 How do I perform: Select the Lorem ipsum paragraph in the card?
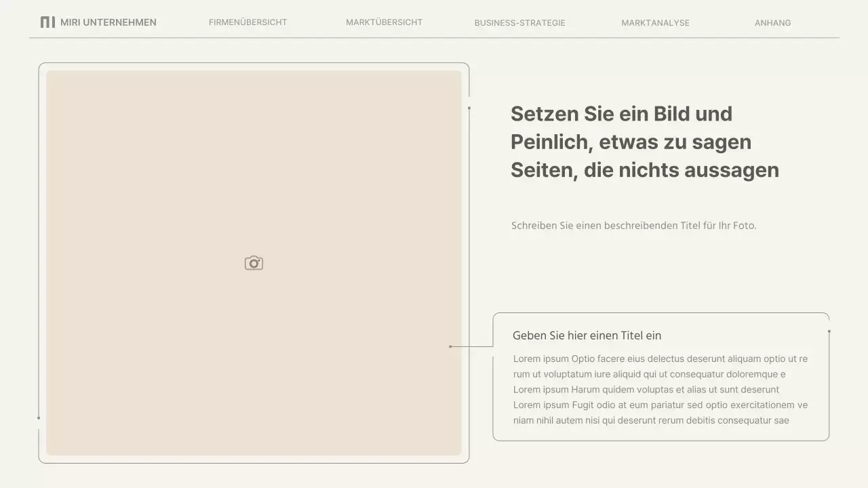pos(661,389)
